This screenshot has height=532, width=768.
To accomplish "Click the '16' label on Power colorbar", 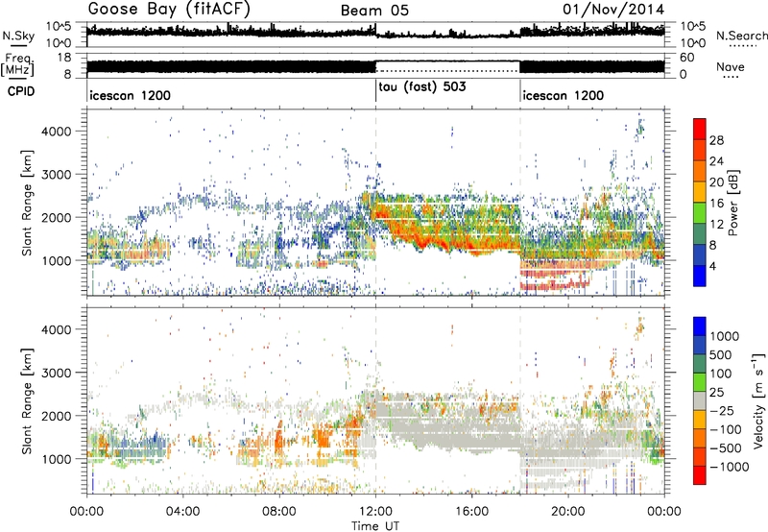I will (716, 204).
